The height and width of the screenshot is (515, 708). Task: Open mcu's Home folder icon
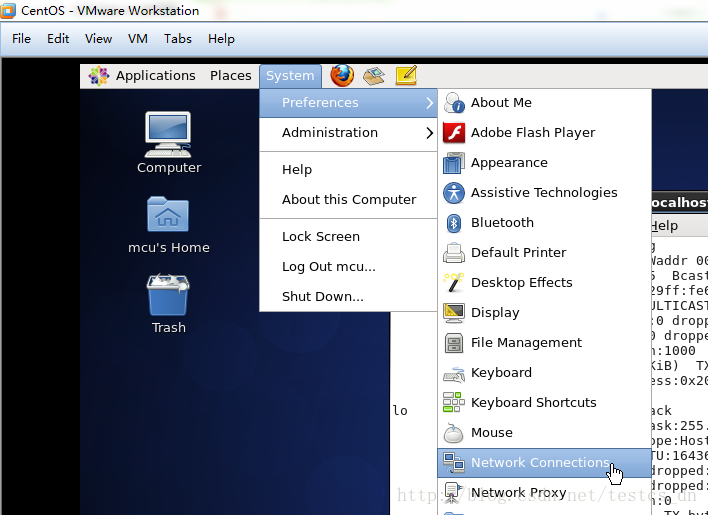point(168,225)
